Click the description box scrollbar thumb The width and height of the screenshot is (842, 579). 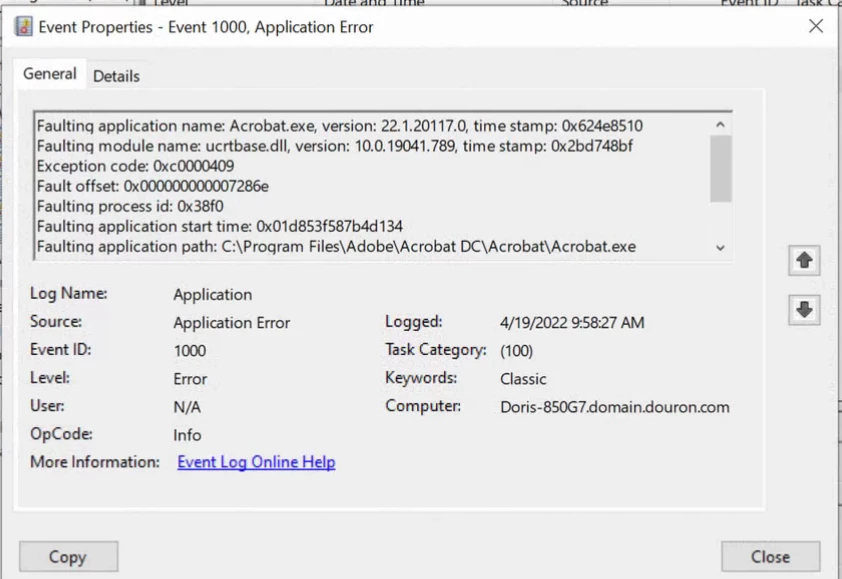click(720, 169)
